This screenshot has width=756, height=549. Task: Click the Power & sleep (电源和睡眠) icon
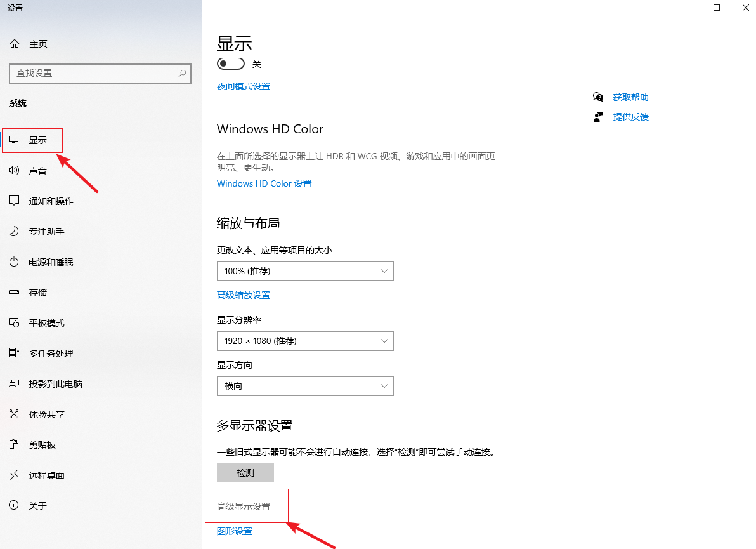tap(14, 262)
